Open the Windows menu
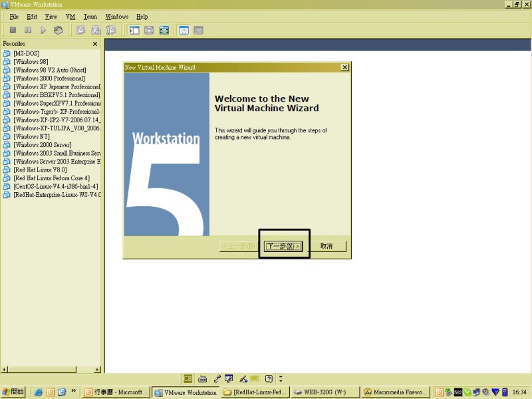This screenshot has width=532, height=399. pyautogui.click(x=117, y=17)
